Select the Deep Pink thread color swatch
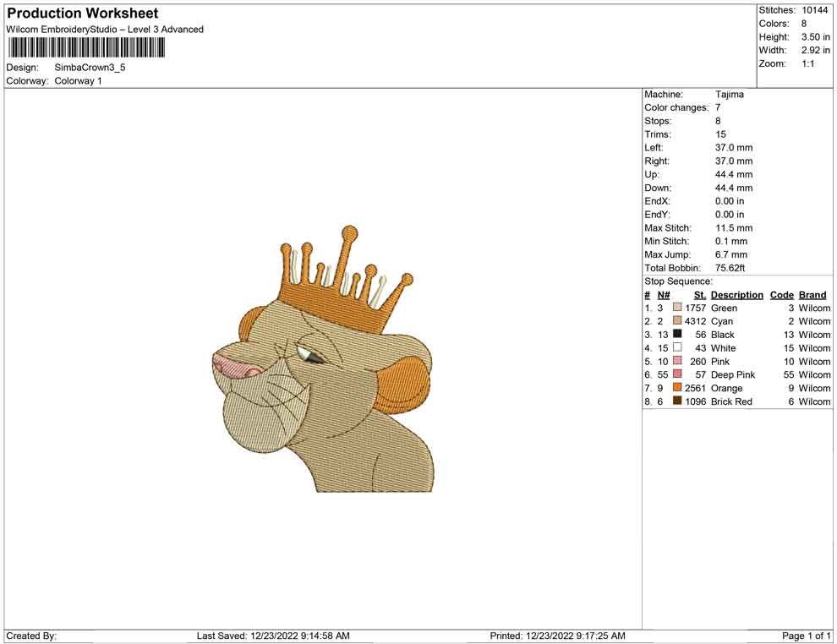The image size is (837, 644). click(x=676, y=374)
